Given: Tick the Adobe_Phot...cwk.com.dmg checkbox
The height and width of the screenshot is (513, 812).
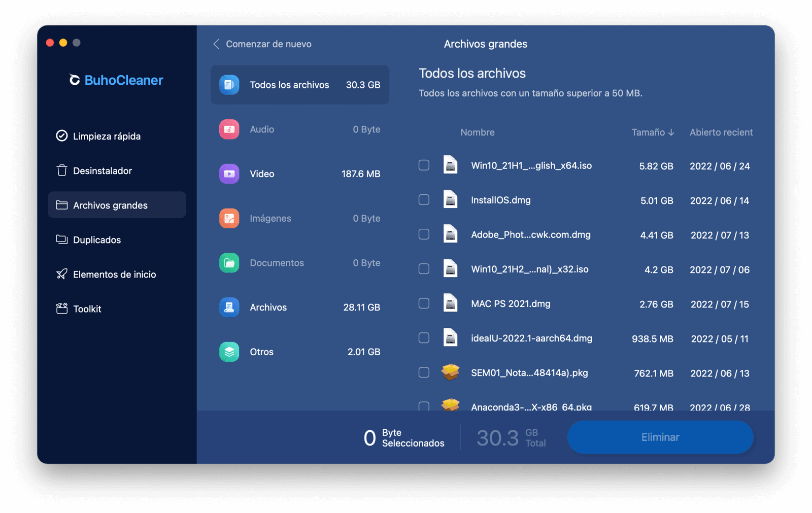Looking at the screenshot, I should click(424, 234).
